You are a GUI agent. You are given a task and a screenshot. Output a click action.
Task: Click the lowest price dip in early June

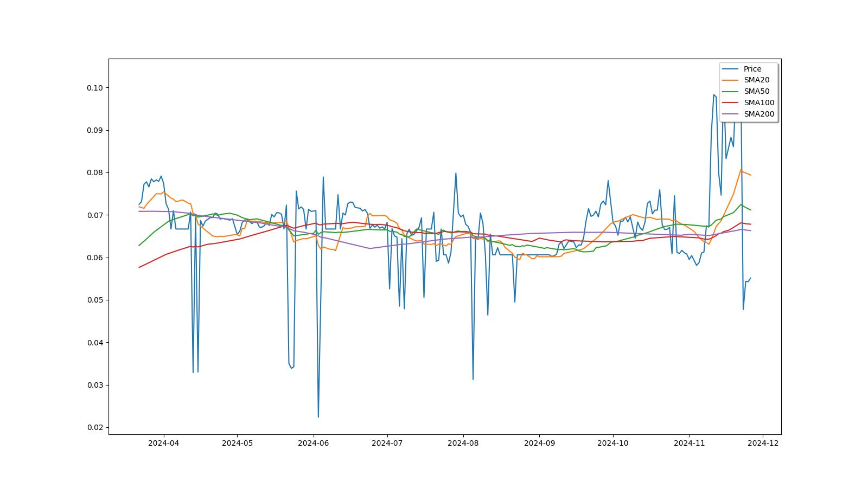point(318,416)
